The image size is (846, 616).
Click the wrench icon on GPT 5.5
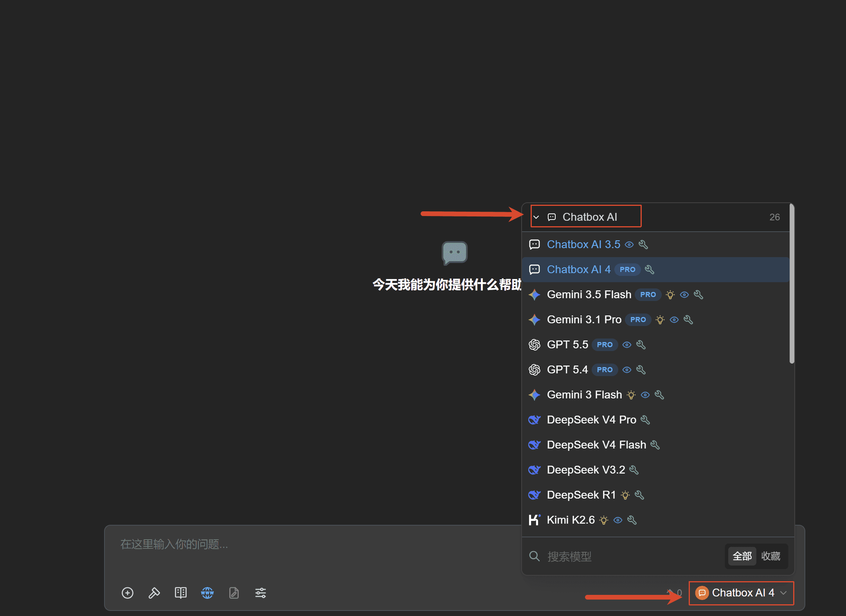click(x=641, y=345)
